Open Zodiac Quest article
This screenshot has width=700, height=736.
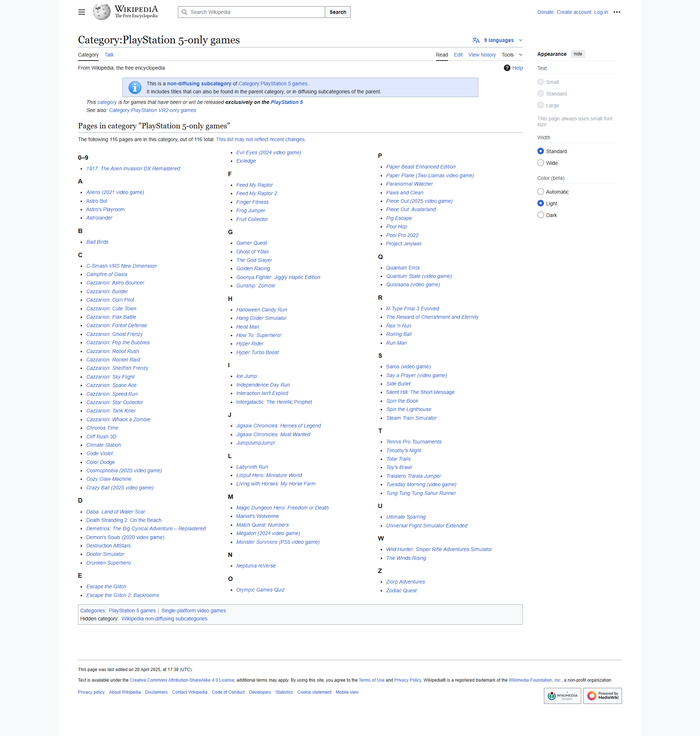click(401, 590)
